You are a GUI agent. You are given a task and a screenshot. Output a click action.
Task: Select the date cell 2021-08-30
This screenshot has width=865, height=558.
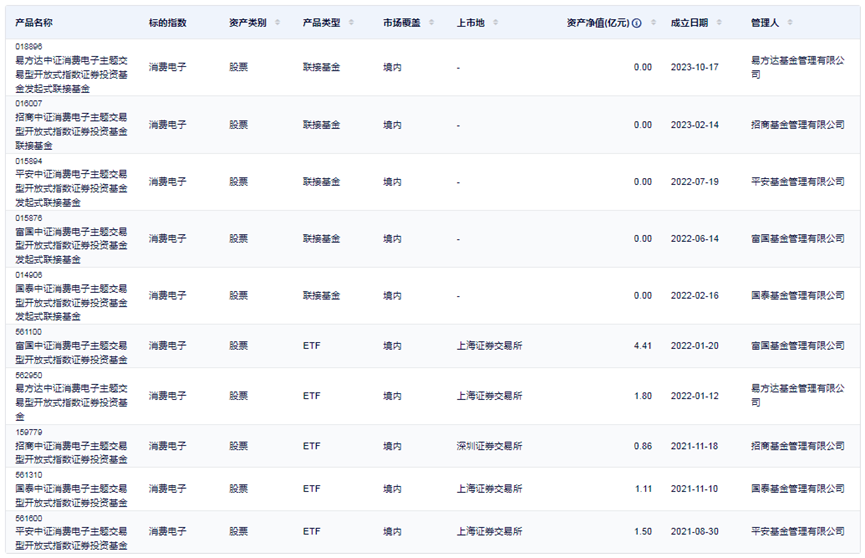[695, 532]
